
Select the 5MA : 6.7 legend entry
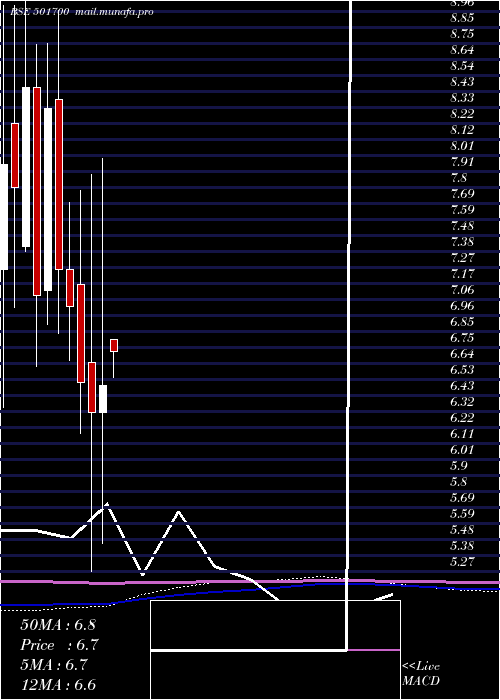(x=56, y=665)
